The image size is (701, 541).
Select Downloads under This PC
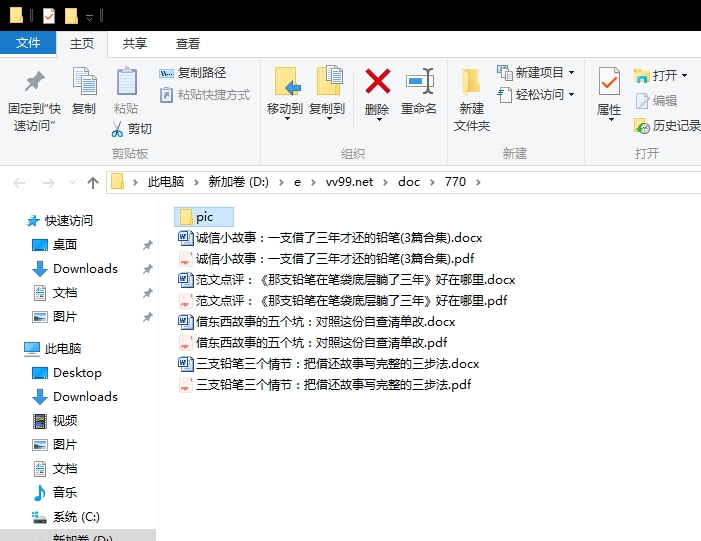tap(75, 397)
